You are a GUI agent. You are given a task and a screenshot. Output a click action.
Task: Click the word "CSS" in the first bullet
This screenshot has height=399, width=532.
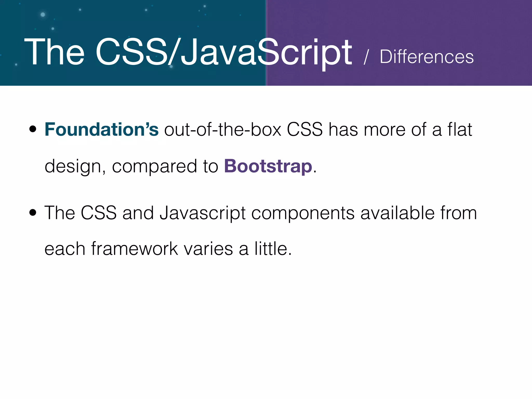(304, 129)
